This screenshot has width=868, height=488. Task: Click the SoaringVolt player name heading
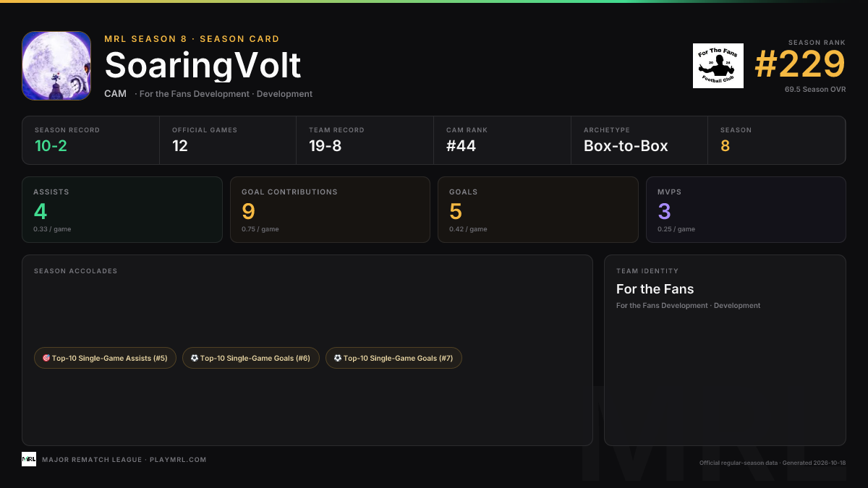click(x=203, y=66)
